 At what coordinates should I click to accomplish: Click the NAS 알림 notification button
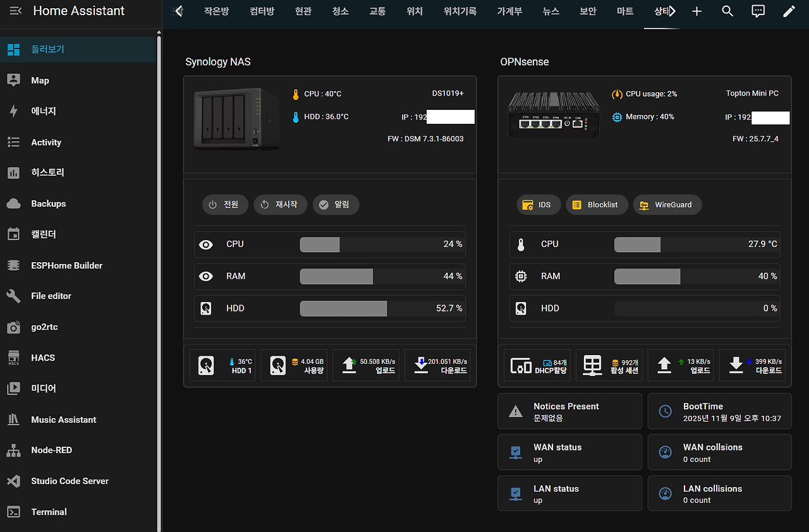[x=336, y=205]
